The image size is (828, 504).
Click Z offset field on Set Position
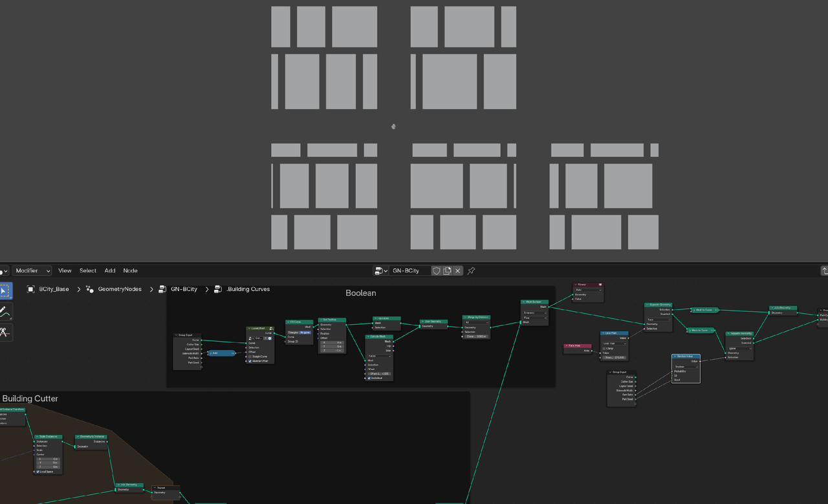332,351
